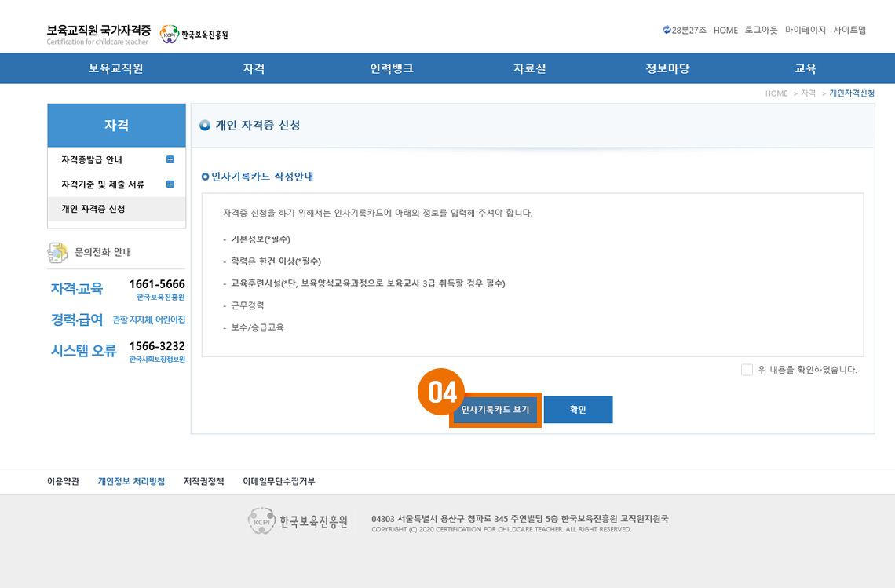Open the 개인정보 처리방침 footer link

click(131, 481)
